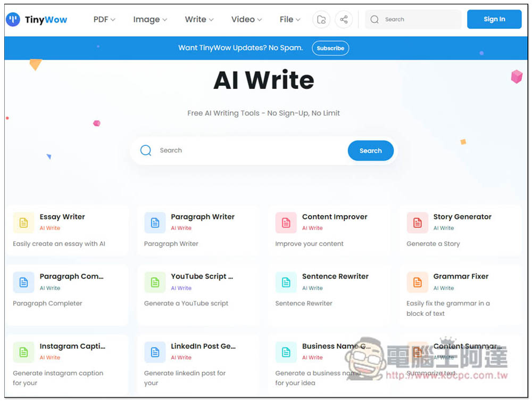Expand the Image dropdown menu

coord(150,19)
